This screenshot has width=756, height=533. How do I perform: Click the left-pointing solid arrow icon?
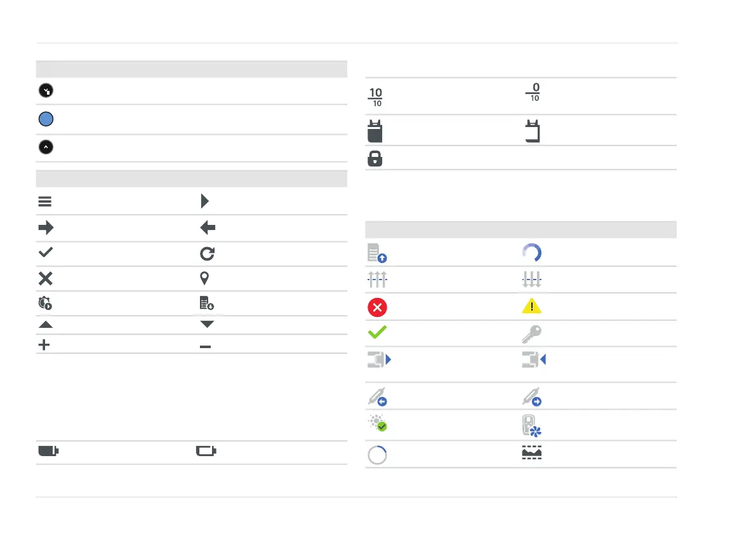[x=208, y=228]
